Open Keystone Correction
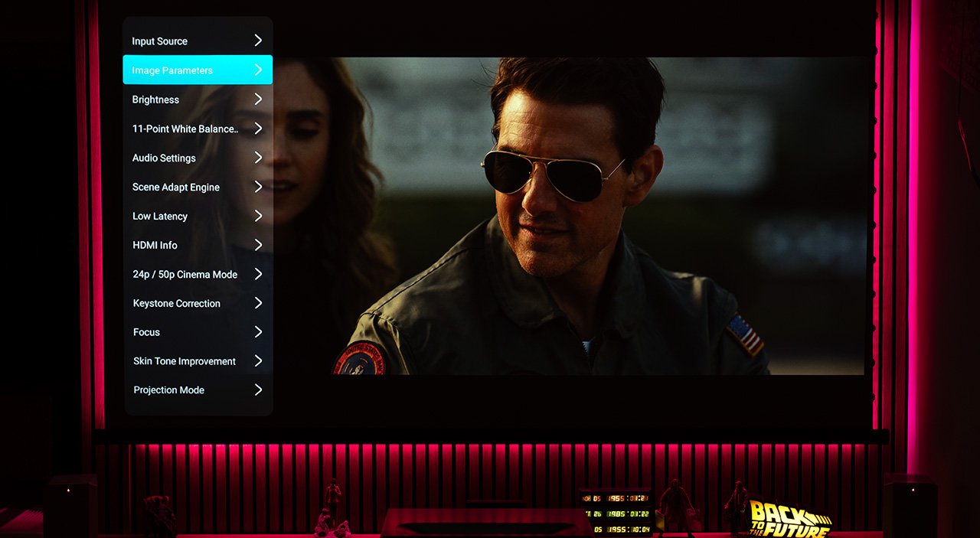Screen dimensions: 980x538 (x=177, y=303)
